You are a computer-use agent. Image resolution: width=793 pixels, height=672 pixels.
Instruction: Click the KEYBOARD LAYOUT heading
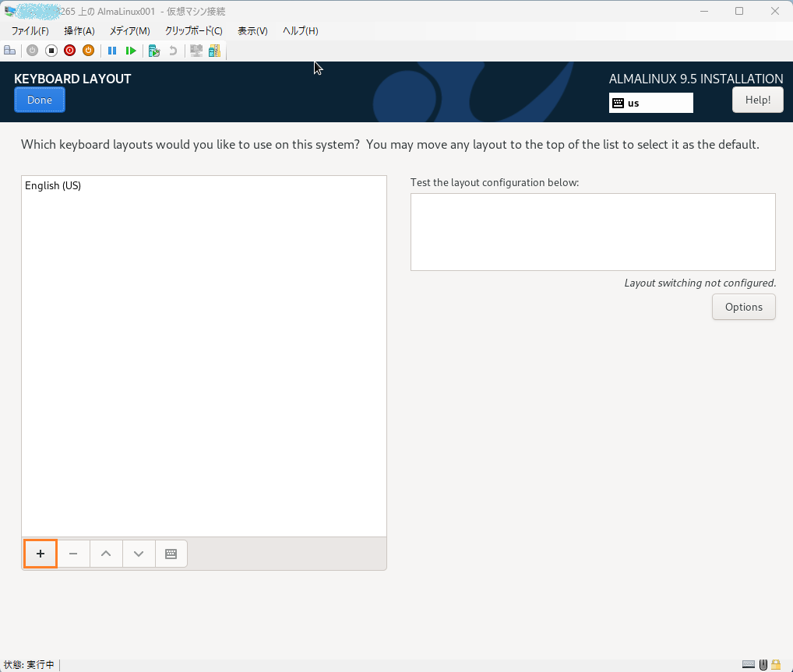pos(72,79)
